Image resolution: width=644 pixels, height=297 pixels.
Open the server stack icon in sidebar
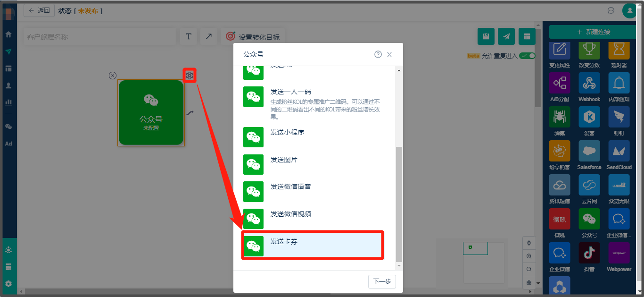coord(8,267)
